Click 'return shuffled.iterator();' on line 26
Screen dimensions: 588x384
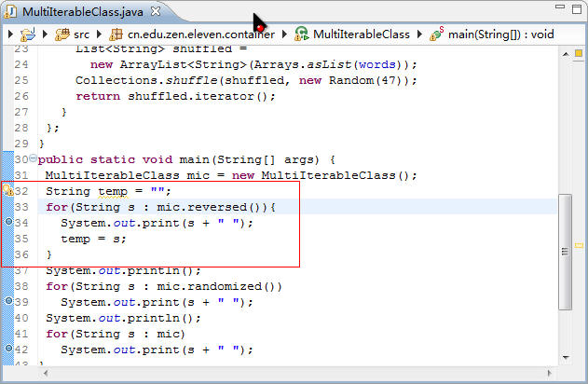click(175, 96)
